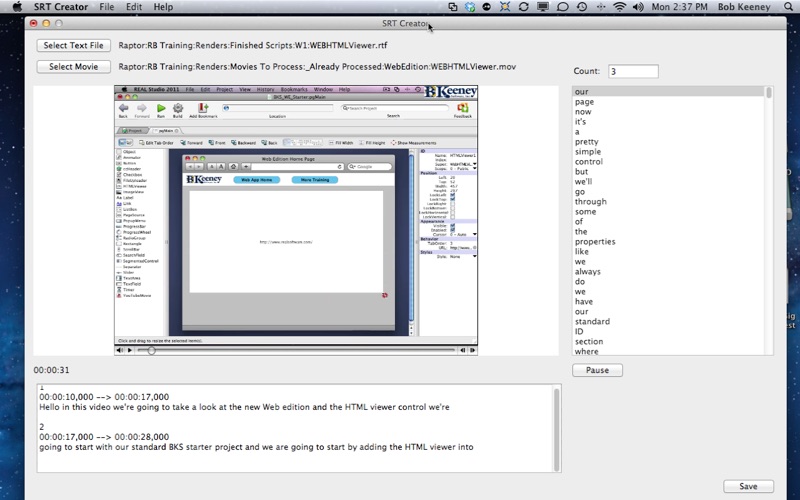Click the SRT output text scrollbar

click(557, 429)
